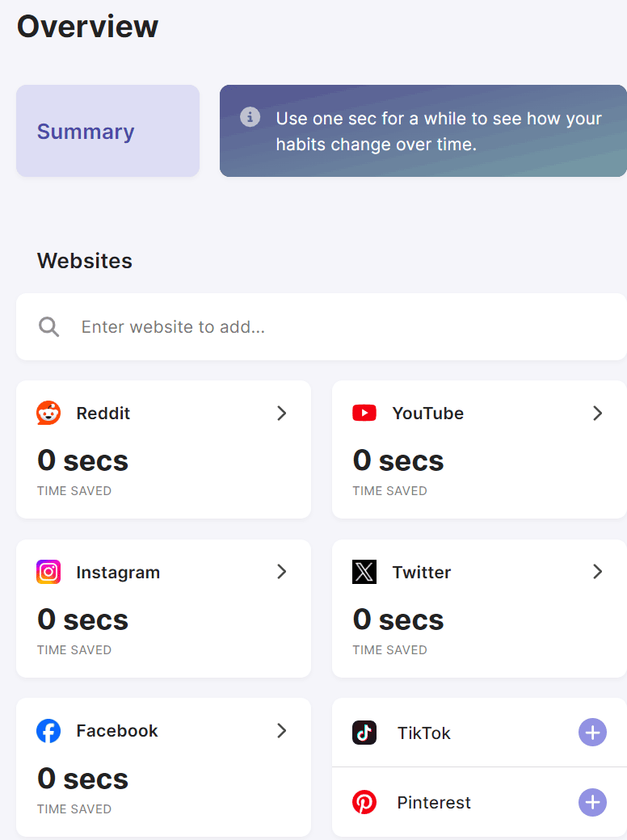The image size is (627, 840).
Task: Click the Facebook logo icon
Action: click(x=48, y=731)
